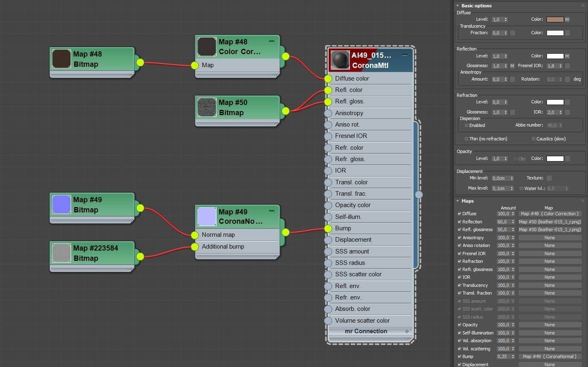Image resolution: width=588 pixels, height=367 pixels.
Task: Click the CoronaMtl sphere preview icon
Action: 340,60
